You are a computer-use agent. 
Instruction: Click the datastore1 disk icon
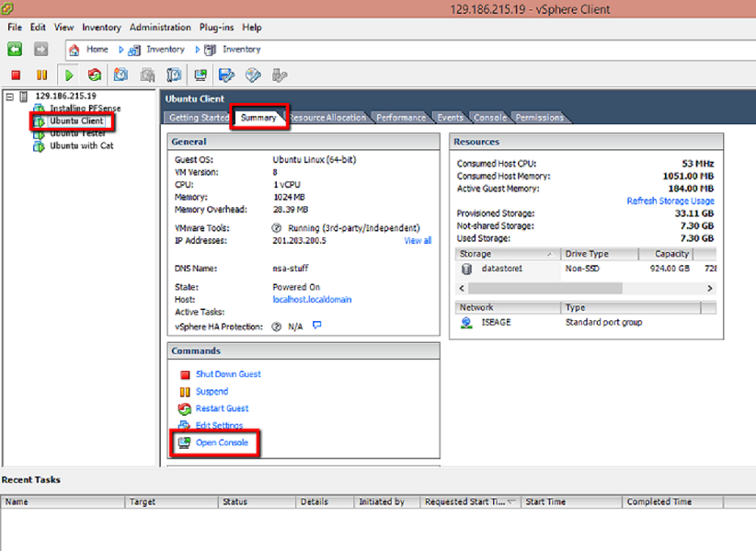(x=466, y=269)
